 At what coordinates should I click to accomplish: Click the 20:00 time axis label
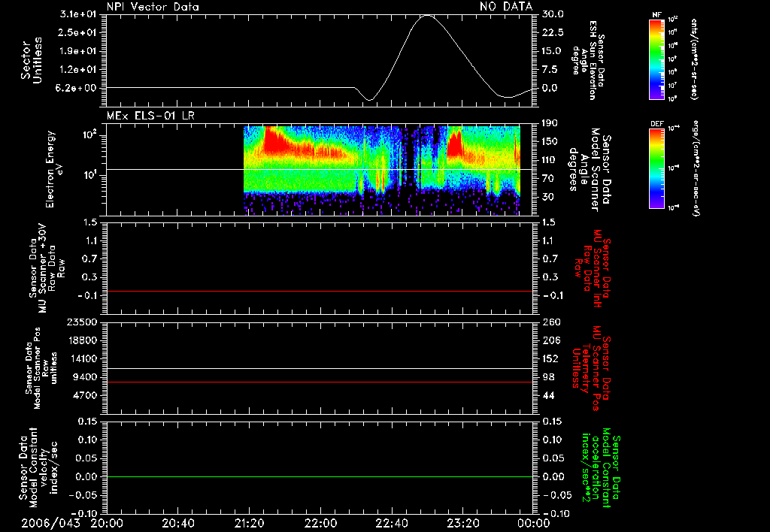[x=107, y=523]
